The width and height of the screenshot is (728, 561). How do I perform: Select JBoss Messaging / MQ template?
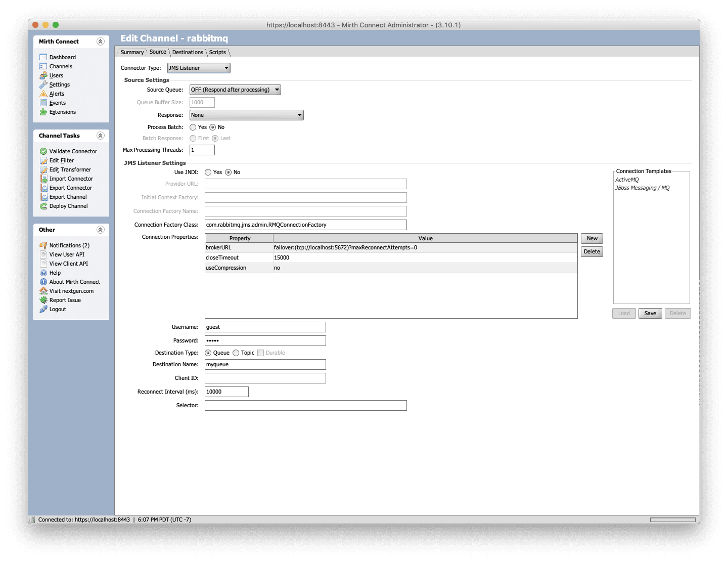coord(642,188)
